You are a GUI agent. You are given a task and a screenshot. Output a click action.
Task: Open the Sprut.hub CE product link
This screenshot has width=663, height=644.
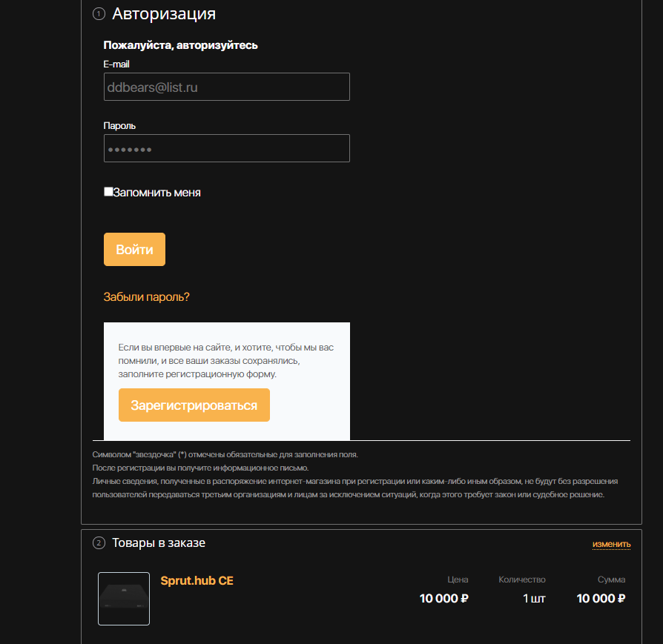pyautogui.click(x=197, y=580)
